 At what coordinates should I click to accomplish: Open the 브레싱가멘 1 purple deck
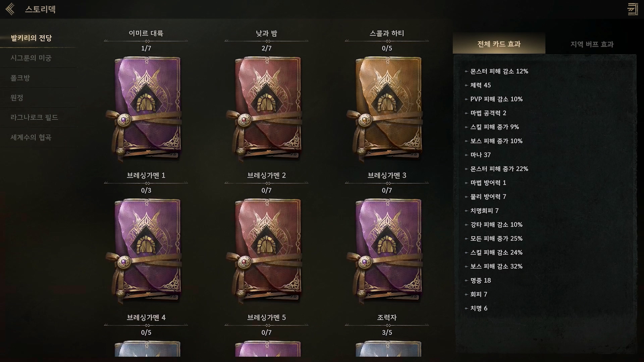click(146, 251)
